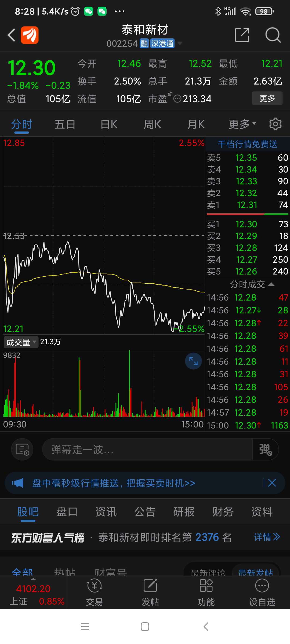Viewport: 290px width, 644px height.
Task: Tap the Android home square button
Action: pyautogui.click(x=145, y=627)
